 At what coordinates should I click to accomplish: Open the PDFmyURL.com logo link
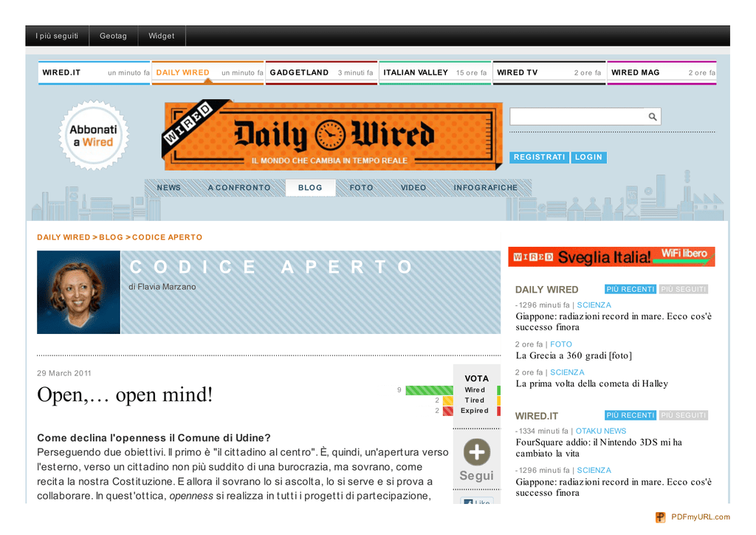tap(693, 517)
